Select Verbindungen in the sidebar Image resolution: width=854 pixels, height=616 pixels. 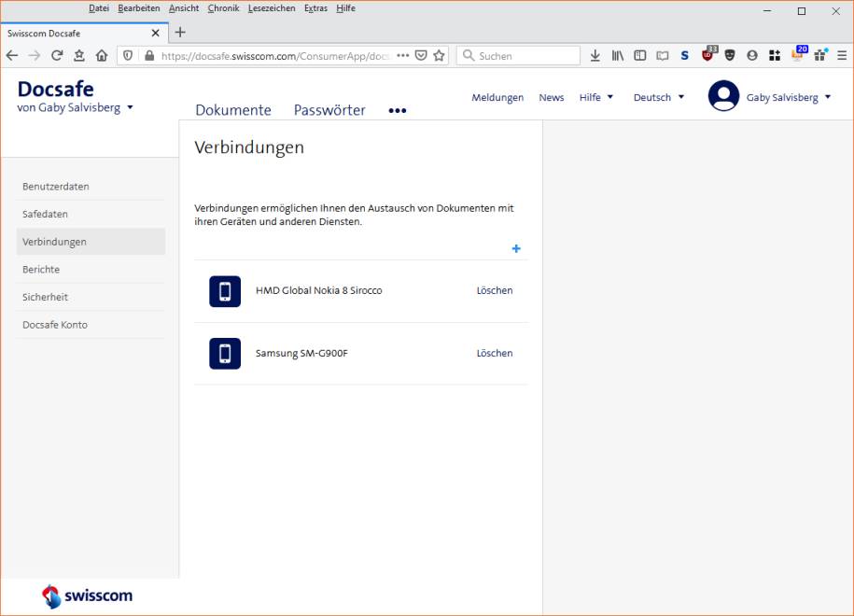click(91, 242)
